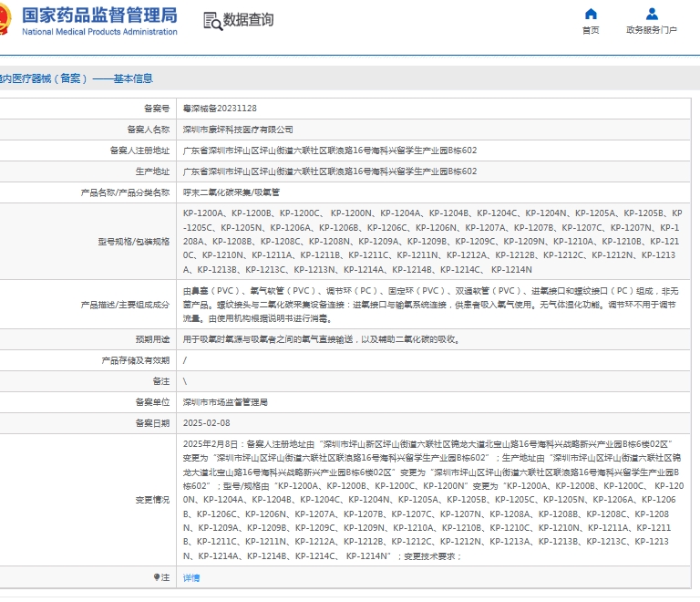
Task: Click the 备案人名称 row label
Action: pyautogui.click(x=149, y=130)
